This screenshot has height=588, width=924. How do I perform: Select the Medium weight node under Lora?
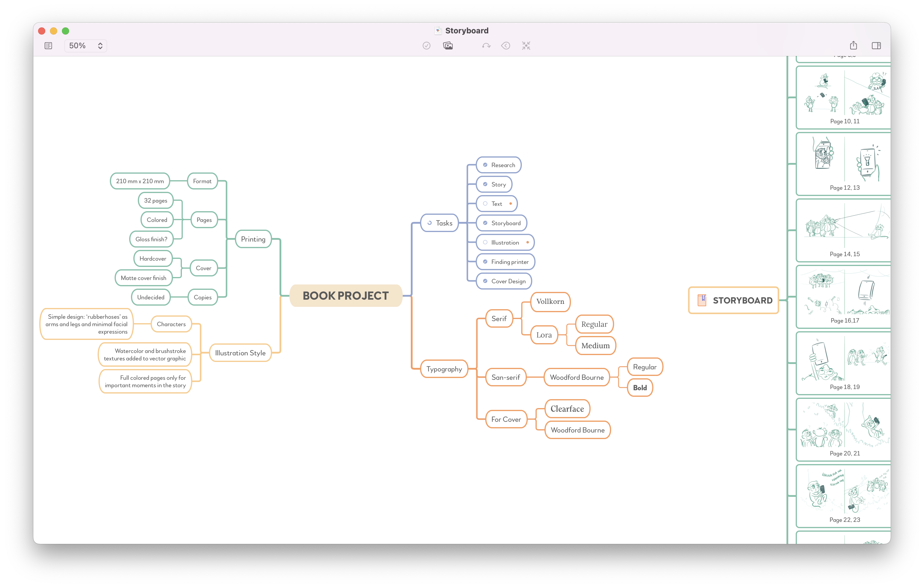click(x=596, y=346)
